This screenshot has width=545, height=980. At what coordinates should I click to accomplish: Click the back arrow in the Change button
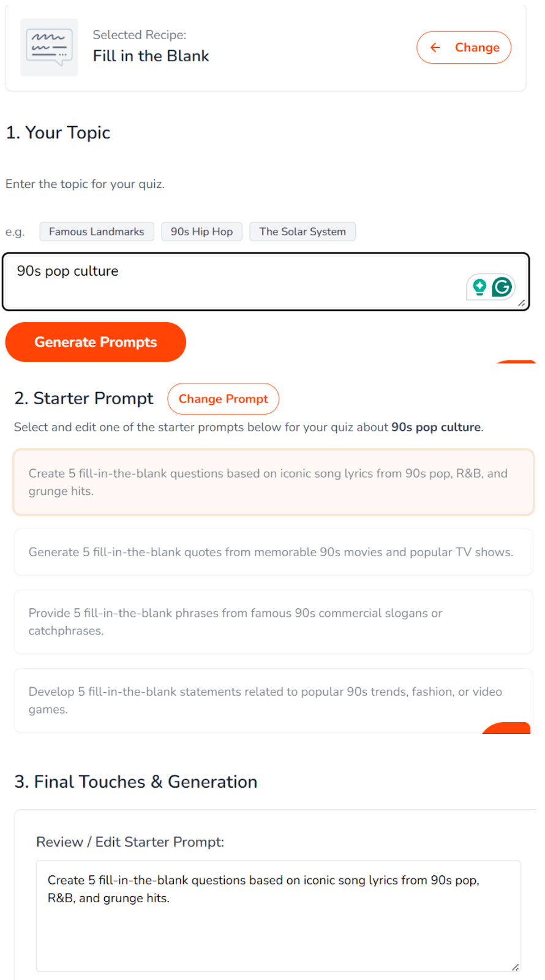coord(435,48)
